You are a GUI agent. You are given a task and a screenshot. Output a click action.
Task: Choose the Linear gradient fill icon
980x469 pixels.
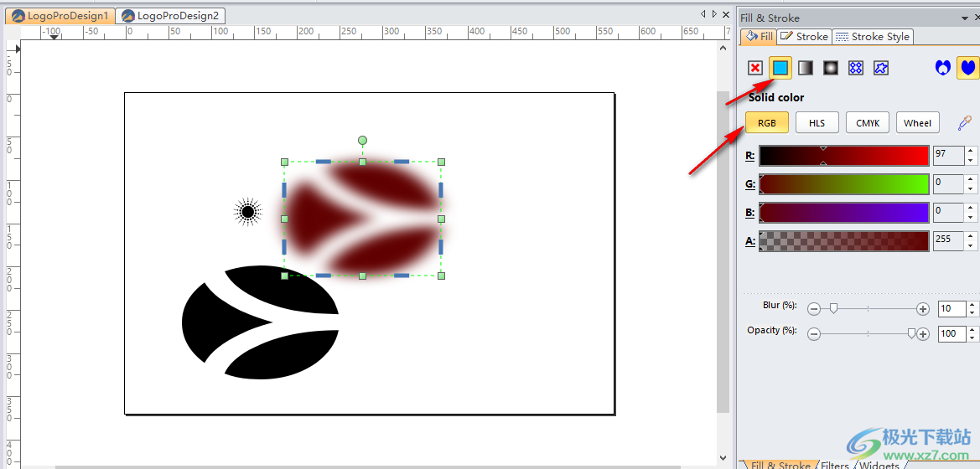(x=806, y=68)
